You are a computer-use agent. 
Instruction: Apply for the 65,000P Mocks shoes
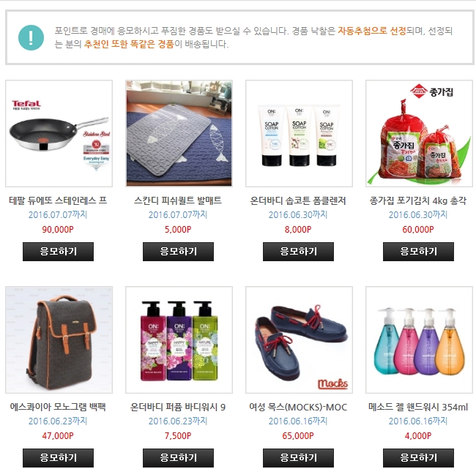click(x=298, y=458)
